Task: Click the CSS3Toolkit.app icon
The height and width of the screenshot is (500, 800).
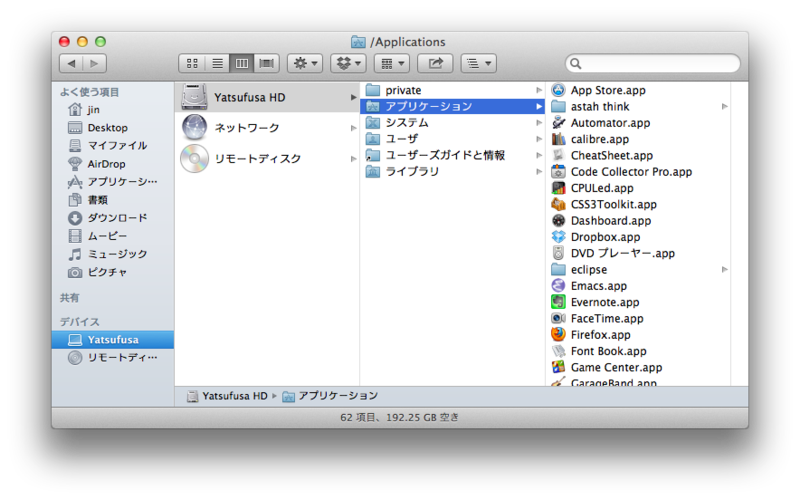Action: click(x=559, y=204)
